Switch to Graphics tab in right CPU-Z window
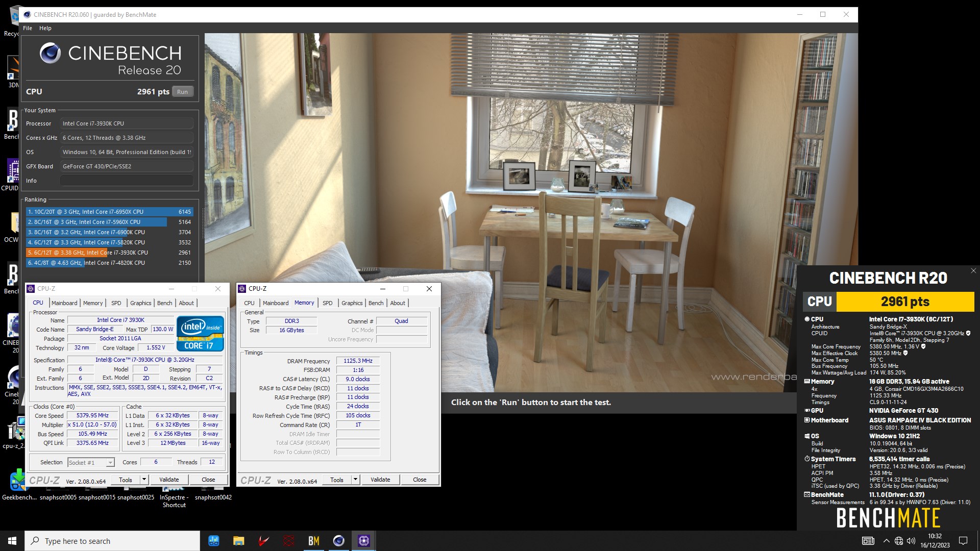Screen dimensions: 980x551 352,303
